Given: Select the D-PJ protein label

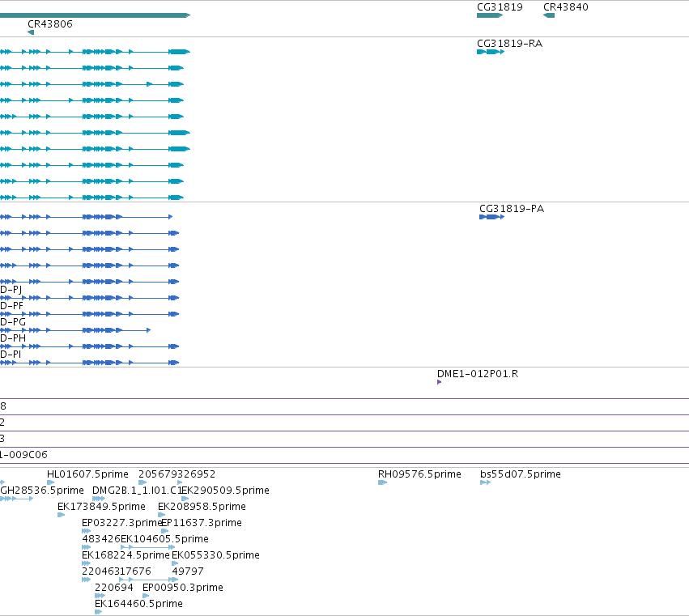Looking at the screenshot, I should [x=11, y=290].
